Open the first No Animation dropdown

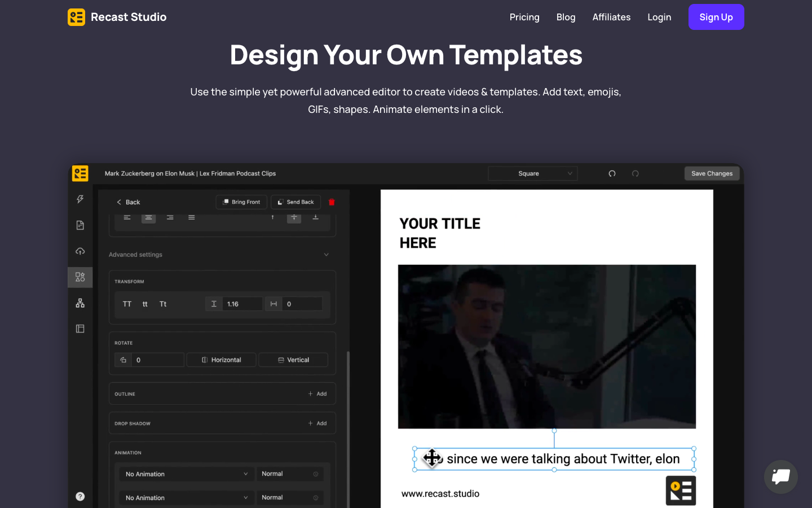[186, 474]
